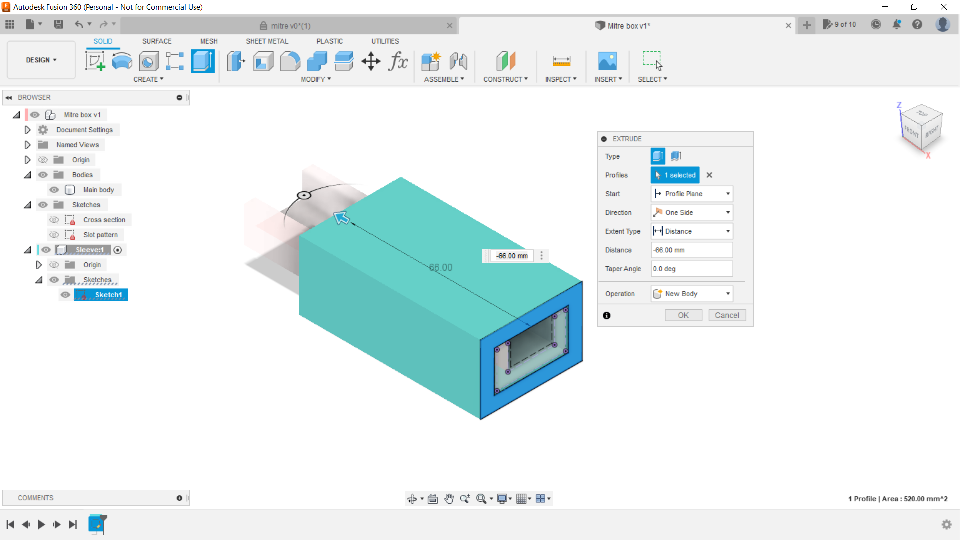Screen dimensions: 960x540
Task: Click the Fillet tool icon
Action: (x=290, y=61)
